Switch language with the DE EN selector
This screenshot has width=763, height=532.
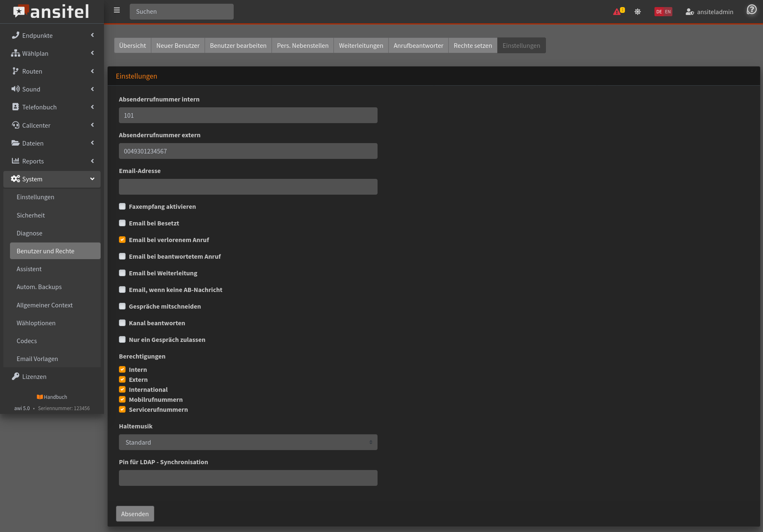click(x=663, y=12)
